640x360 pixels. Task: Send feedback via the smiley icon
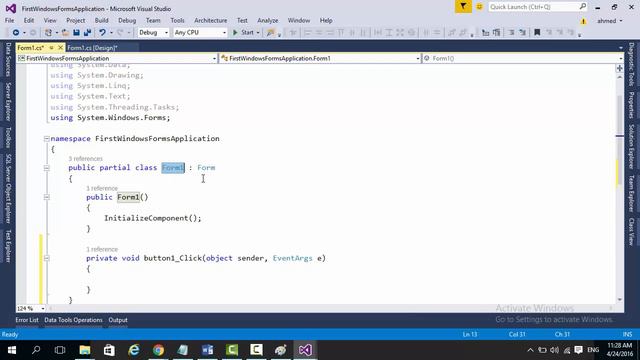(479, 7)
